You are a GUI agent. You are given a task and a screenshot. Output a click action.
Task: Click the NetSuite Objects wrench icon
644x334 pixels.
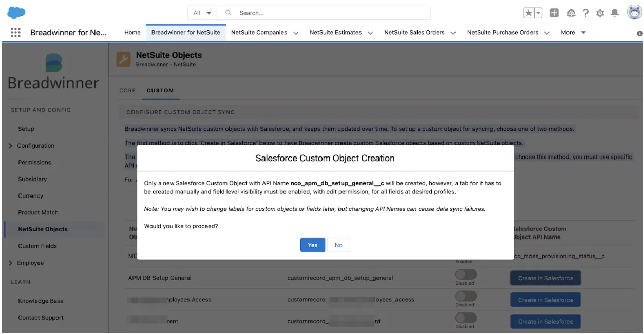[x=124, y=60]
